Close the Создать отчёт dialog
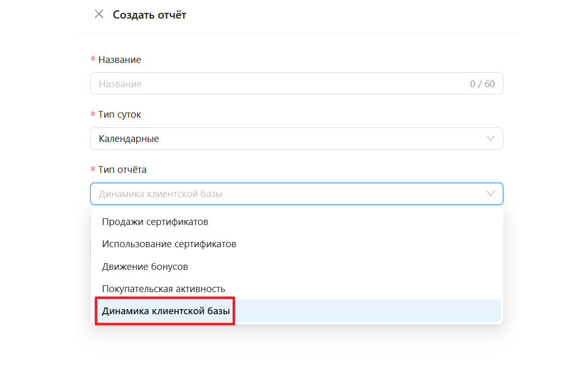The height and width of the screenshot is (371, 588). click(x=99, y=14)
